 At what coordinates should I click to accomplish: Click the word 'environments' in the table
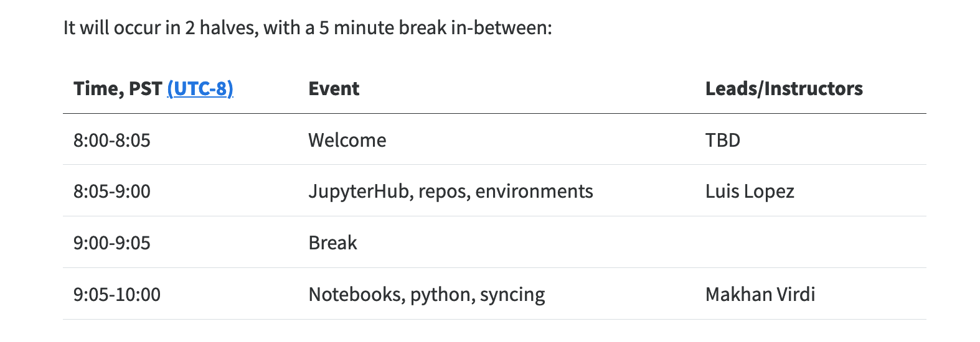534,192
